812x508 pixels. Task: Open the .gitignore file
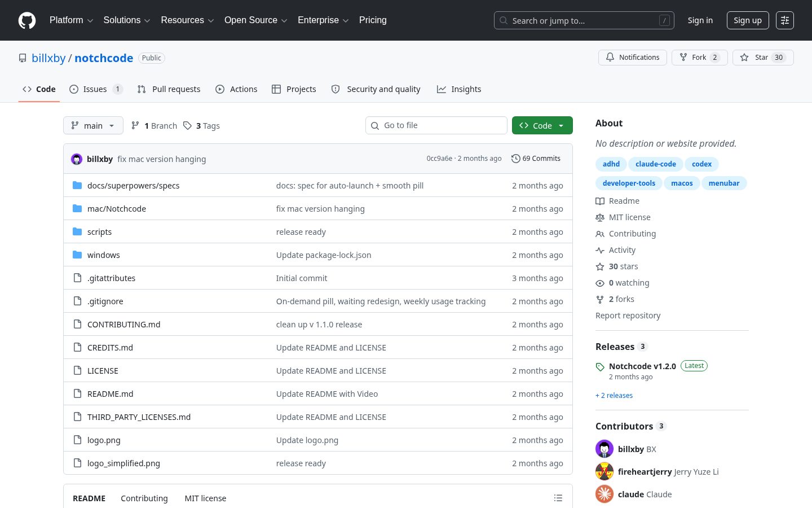(105, 301)
